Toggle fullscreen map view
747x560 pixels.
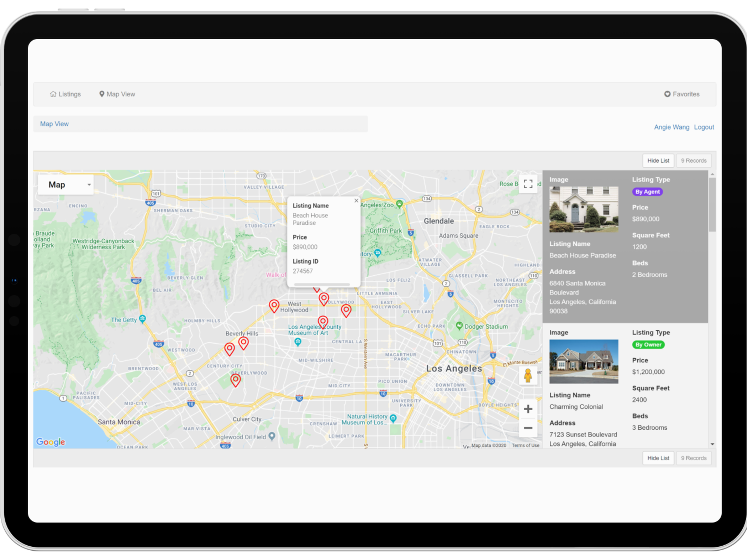(x=528, y=184)
